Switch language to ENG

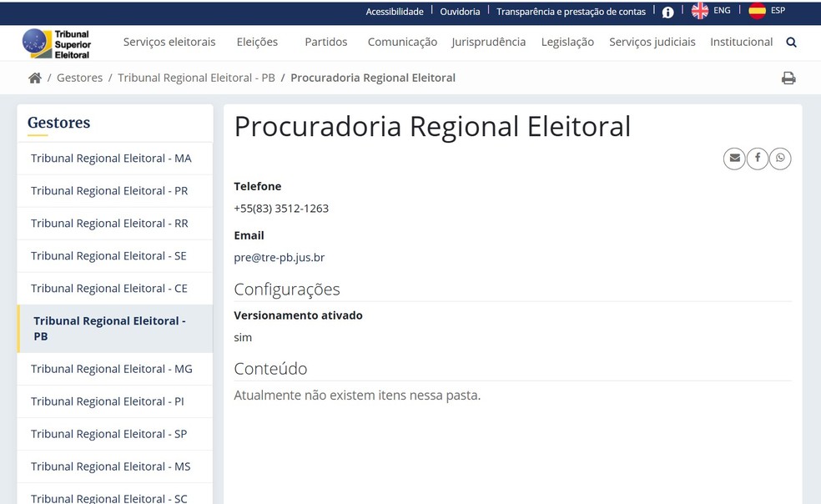[722, 11]
